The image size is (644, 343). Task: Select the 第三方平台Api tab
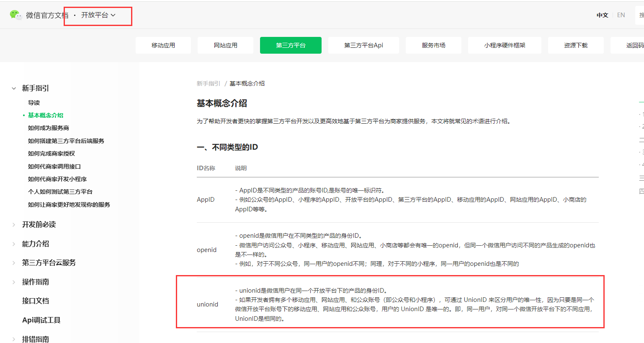(x=363, y=45)
